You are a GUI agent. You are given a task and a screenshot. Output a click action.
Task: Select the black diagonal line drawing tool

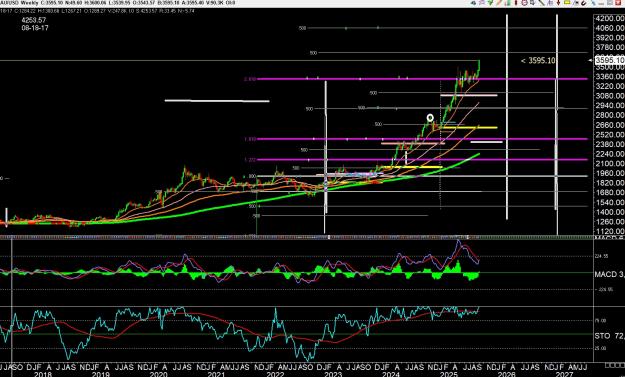pyautogui.click(x=541, y=2)
